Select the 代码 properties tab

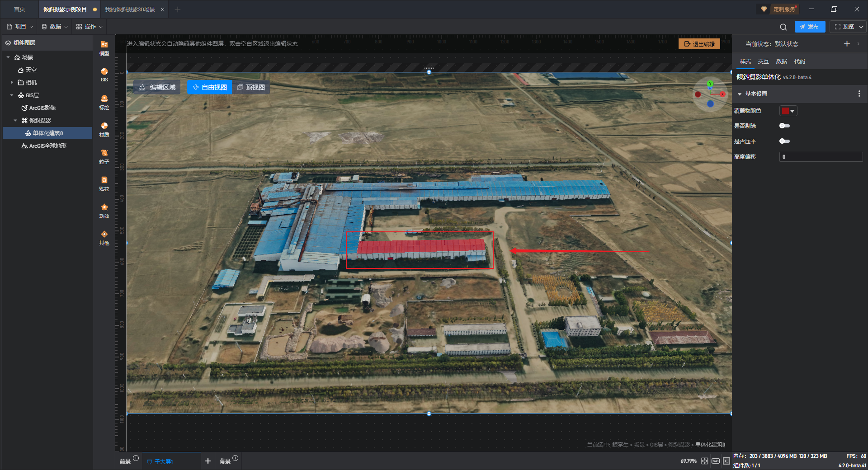(799, 61)
